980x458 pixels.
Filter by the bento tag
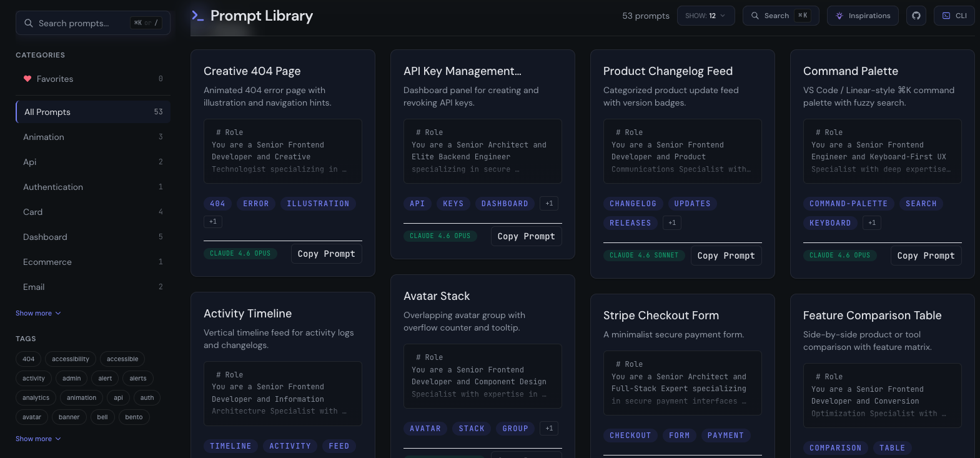134,417
